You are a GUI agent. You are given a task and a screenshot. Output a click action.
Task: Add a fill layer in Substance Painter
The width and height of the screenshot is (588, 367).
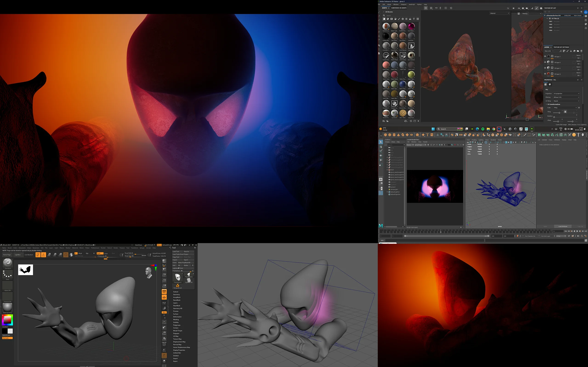click(x=571, y=51)
